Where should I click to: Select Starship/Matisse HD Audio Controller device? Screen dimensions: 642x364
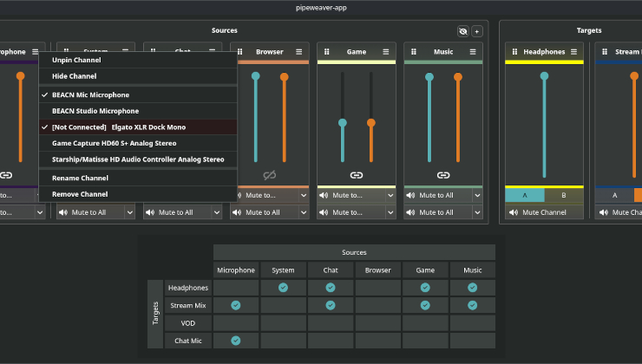(138, 159)
